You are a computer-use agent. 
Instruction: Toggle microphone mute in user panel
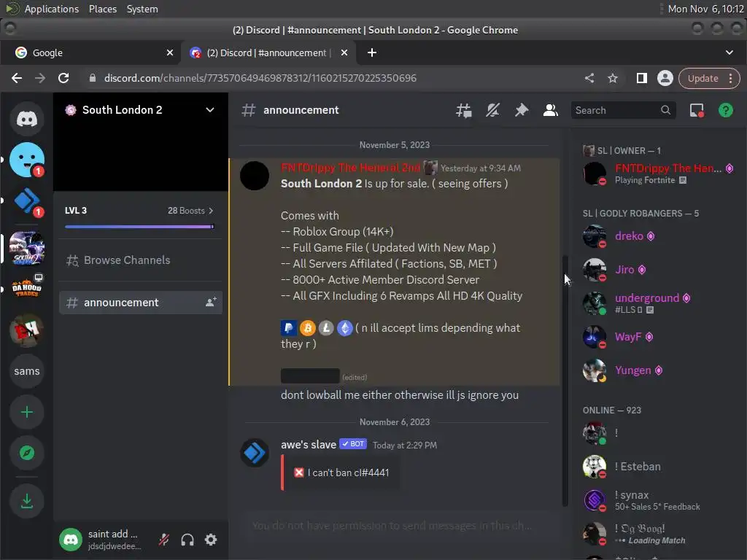click(164, 540)
